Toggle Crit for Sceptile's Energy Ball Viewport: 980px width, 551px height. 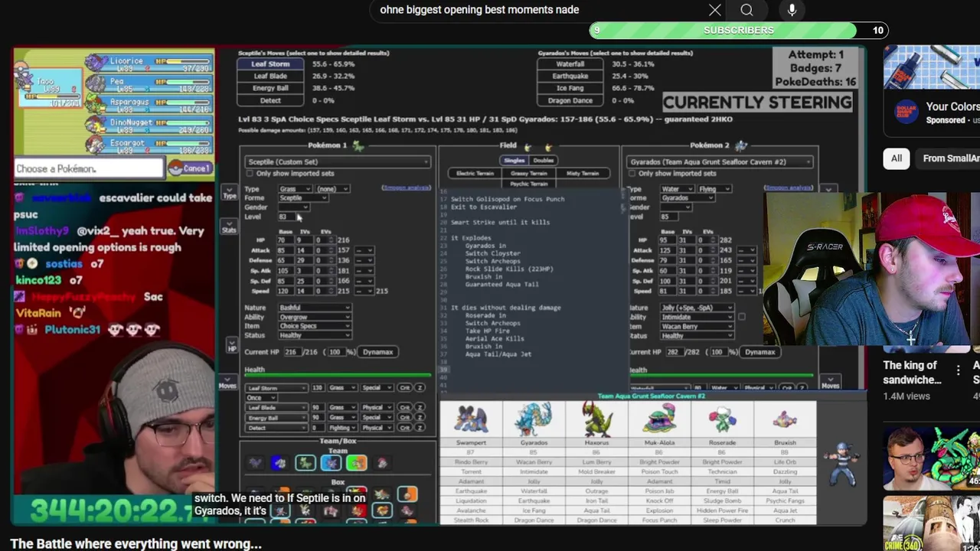[x=405, y=417]
